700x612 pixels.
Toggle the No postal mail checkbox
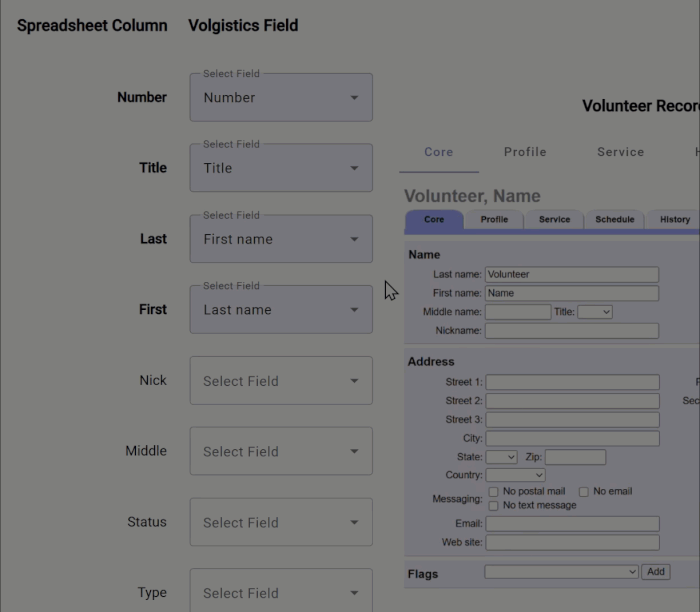coord(494,492)
